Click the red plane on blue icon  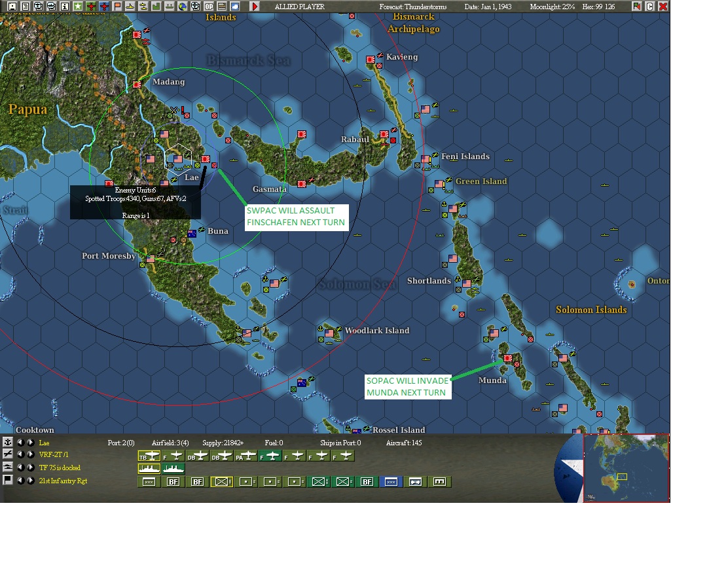[105, 7]
